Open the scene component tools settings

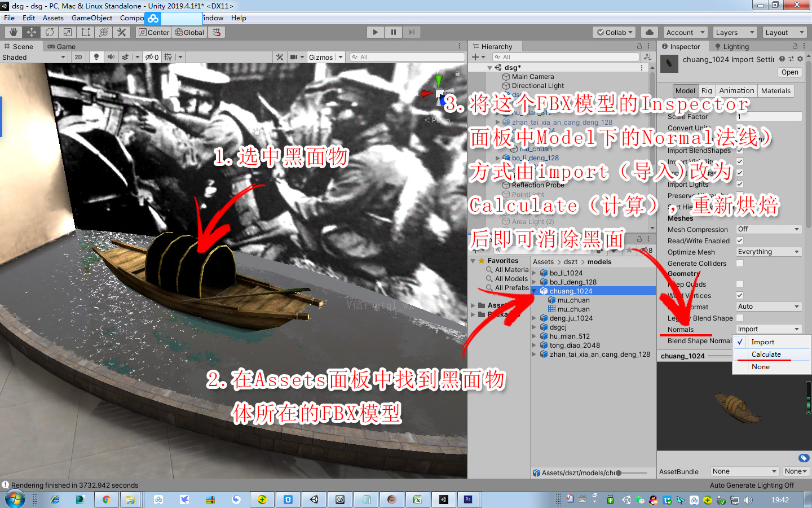tap(280, 57)
